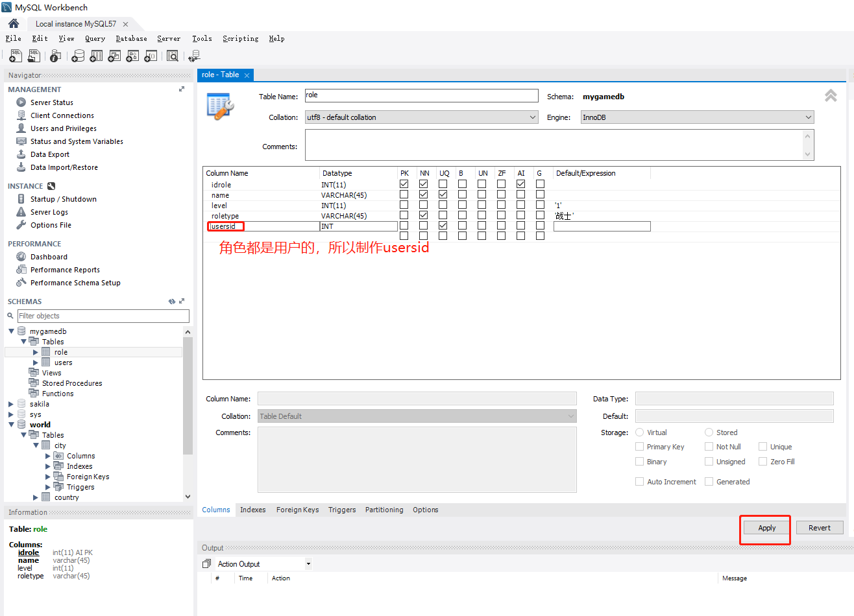Open the Scripting menu

coord(240,38)
